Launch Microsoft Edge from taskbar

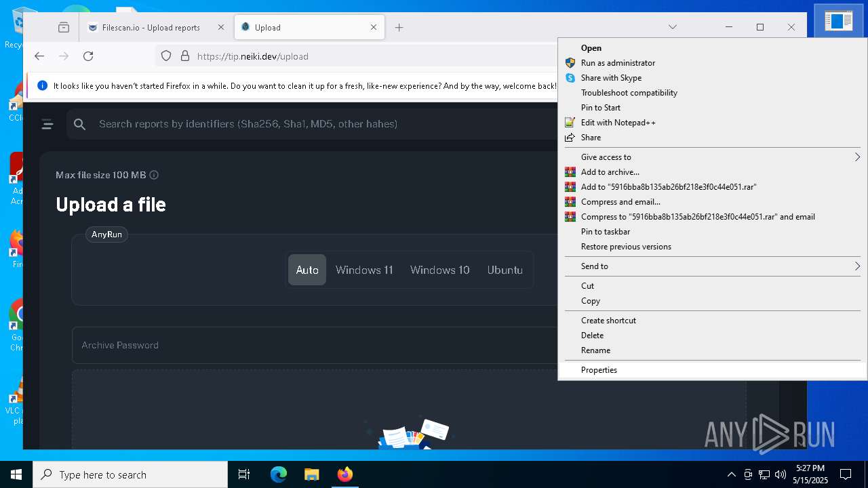pos(279,474)
